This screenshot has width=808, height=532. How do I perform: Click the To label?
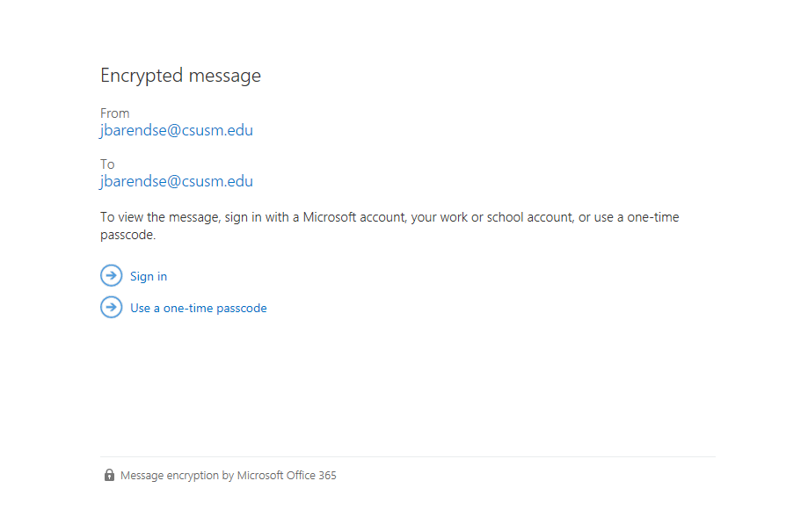[x=107, y=164]
